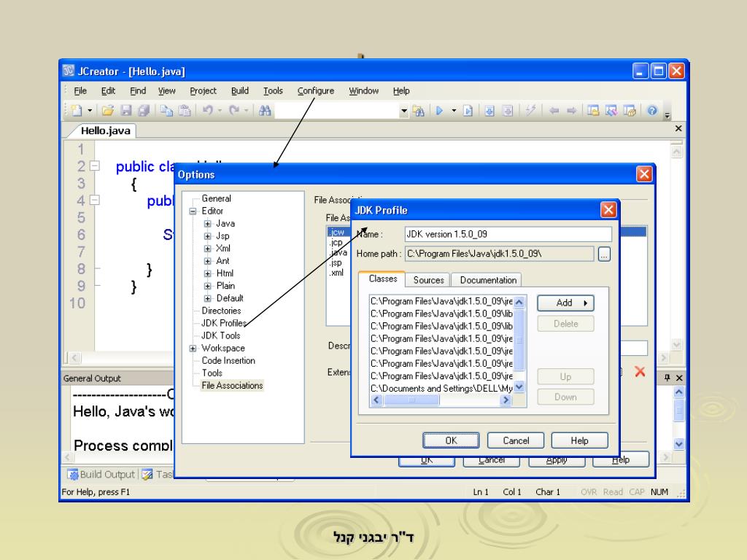Click the Find binoculars toolbar icon
747x560 pixels.
pos(265,111)
